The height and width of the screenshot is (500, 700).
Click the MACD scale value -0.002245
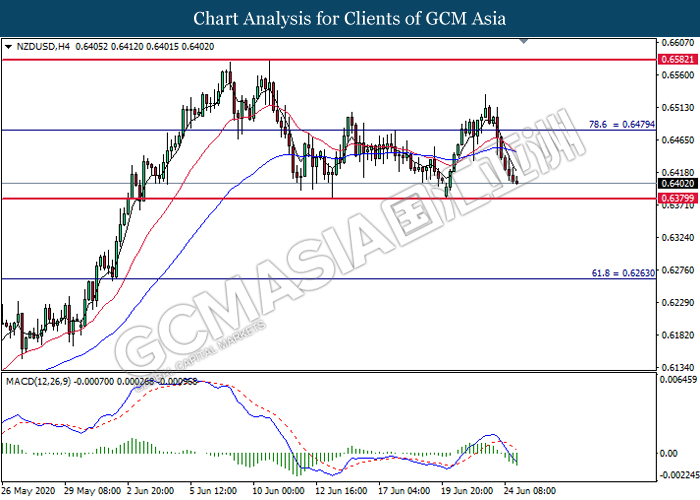(679, 475)
